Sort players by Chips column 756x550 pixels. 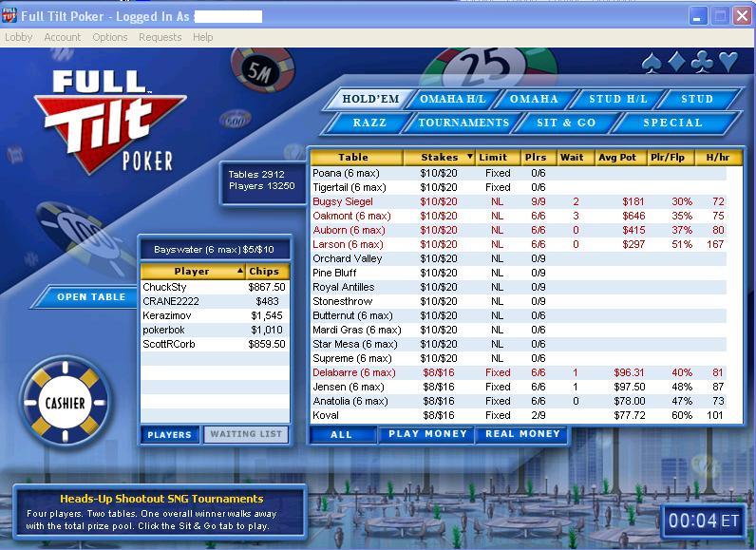point(267,272)
